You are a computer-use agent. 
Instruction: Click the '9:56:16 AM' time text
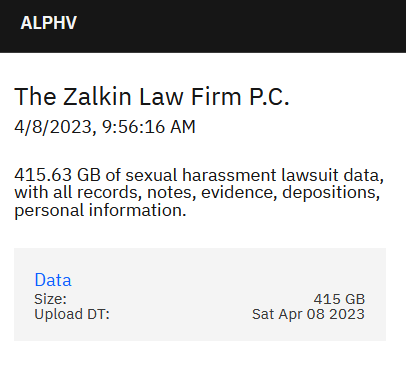tap(149, 127)
